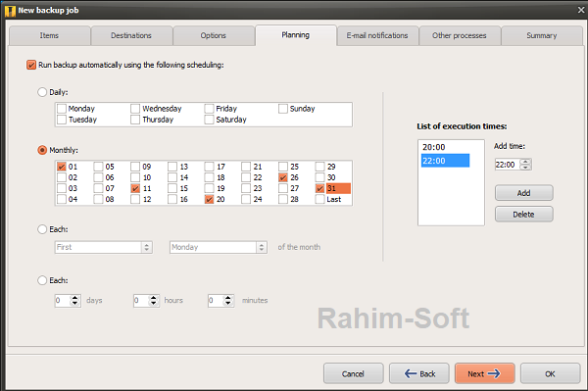This screenshot has width=588, height=391.
Task: Check day 05 of the month
Action: (98, 167)
